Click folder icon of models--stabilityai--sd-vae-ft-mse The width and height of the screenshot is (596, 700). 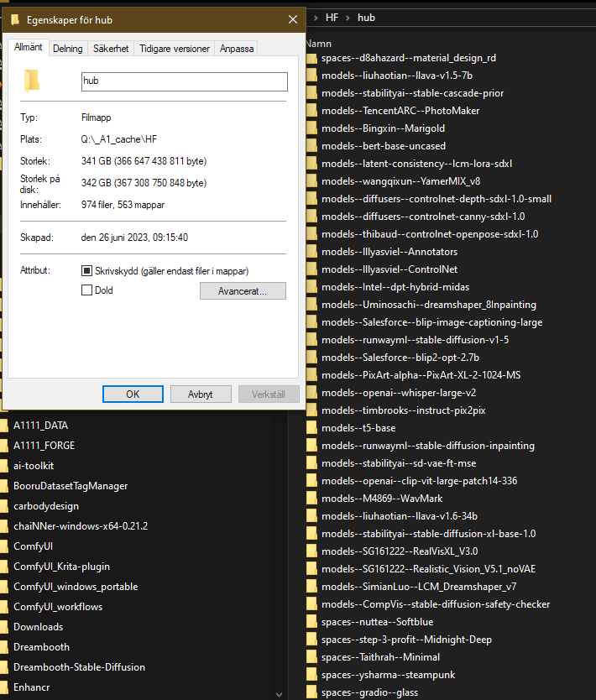click(311, 463)
